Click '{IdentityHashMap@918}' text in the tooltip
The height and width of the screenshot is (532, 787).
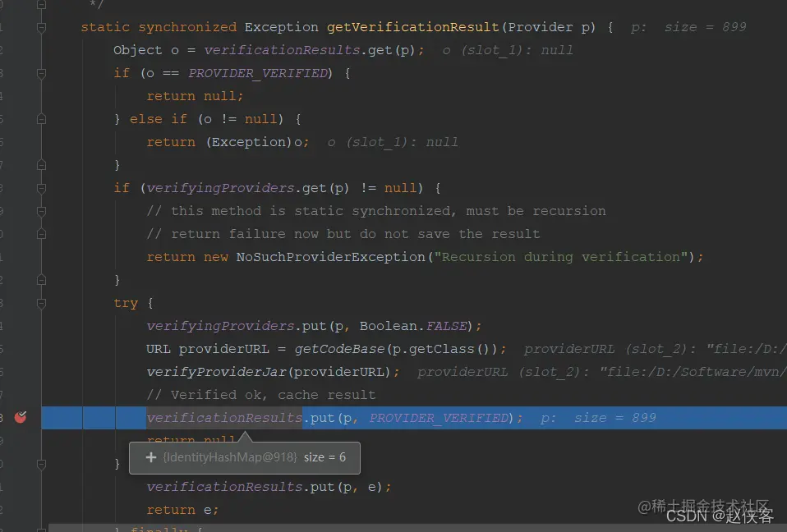pyautogui.click(x=230, y=457)
